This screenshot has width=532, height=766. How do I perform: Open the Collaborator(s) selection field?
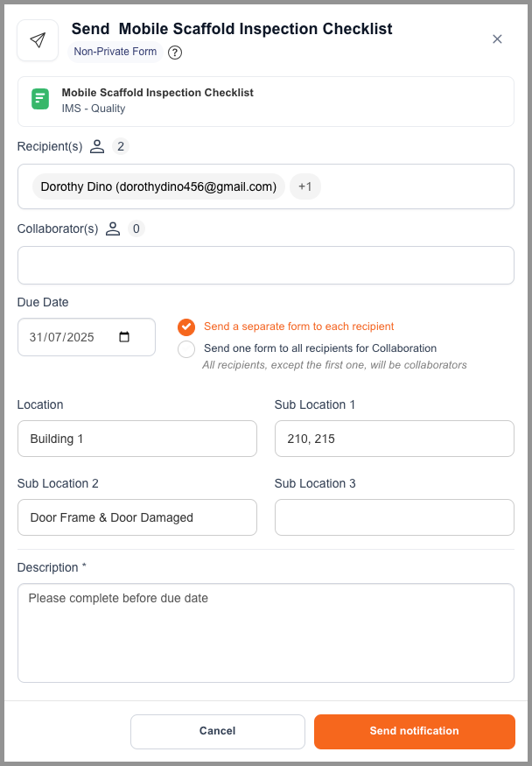(266, 265)
